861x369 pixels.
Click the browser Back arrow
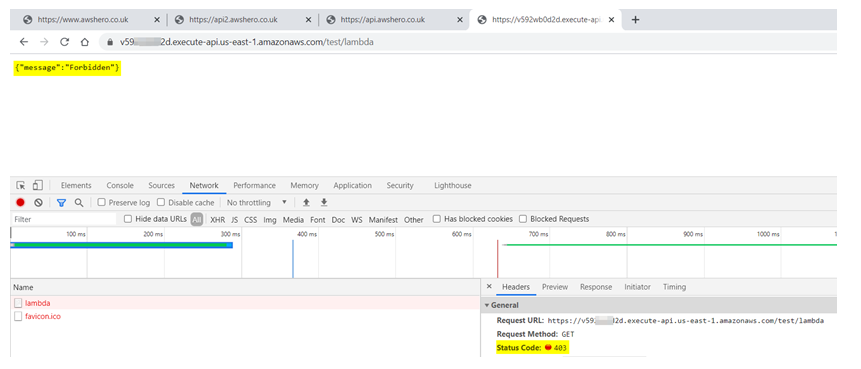click(x=24, y=42)
